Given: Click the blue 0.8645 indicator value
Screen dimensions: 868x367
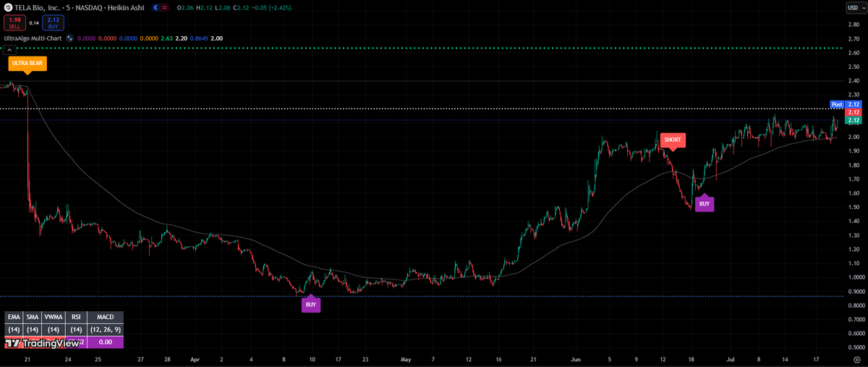Looking at the screenshot, I should (x=199, y=37).
